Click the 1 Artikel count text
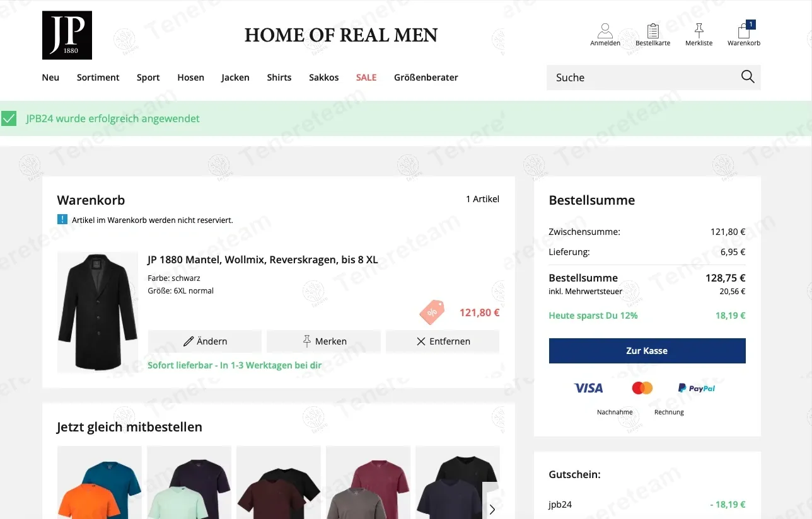This screenshot has width=812, height=519. pos(482,199)
